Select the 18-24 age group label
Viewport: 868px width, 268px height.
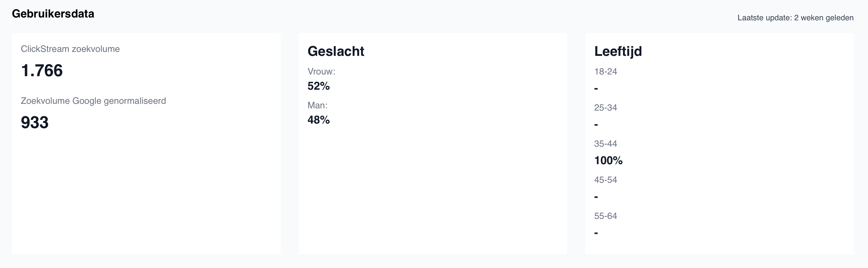click(606, 72)
